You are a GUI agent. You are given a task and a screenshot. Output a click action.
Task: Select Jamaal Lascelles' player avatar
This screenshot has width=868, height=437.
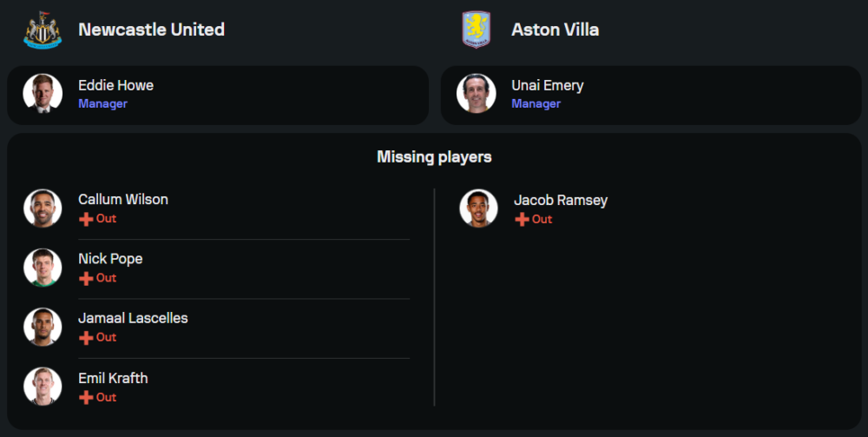click(43, 327)
